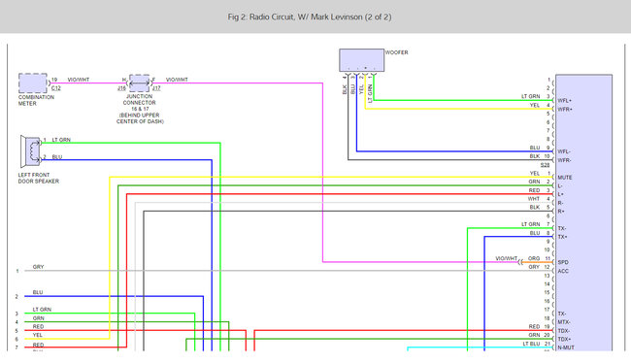Image resolution: width=631 pixels, height=364 pixels.
Task: Click the 'WFL+' pin label
Action: click(565, 101)
